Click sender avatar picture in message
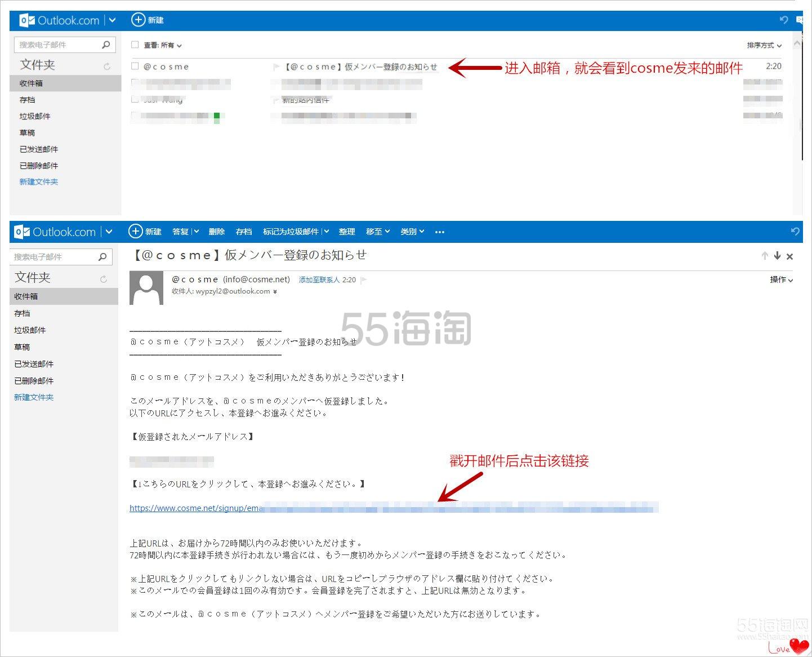 click(146, 288)
